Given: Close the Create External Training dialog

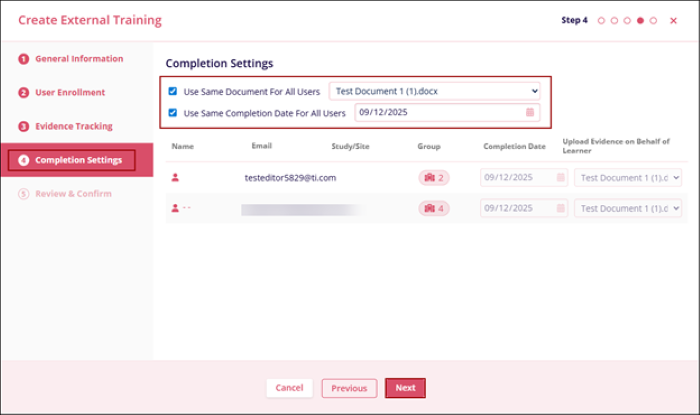Looking at the screenshot, I should point(673,20).
